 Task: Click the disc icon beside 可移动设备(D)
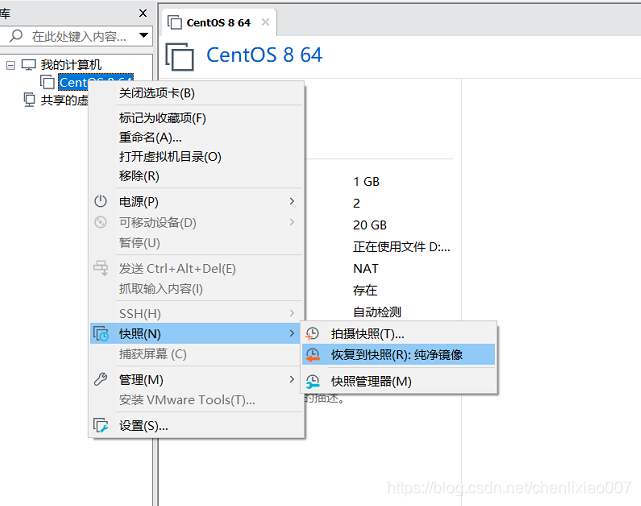pyautogui.click(x=101, y=222)
